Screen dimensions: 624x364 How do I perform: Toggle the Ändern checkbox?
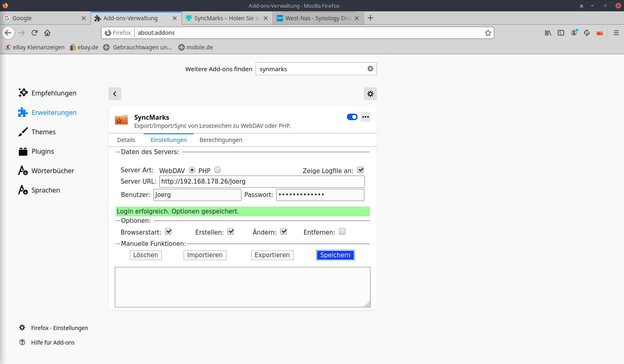coord(284,231)
